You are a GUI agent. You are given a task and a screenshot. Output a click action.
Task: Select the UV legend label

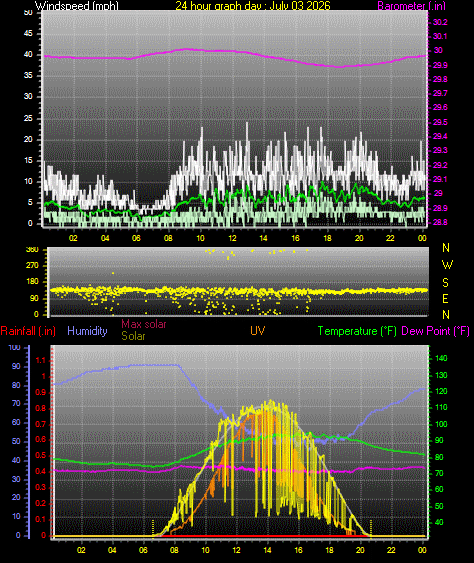tap(257, 331)
